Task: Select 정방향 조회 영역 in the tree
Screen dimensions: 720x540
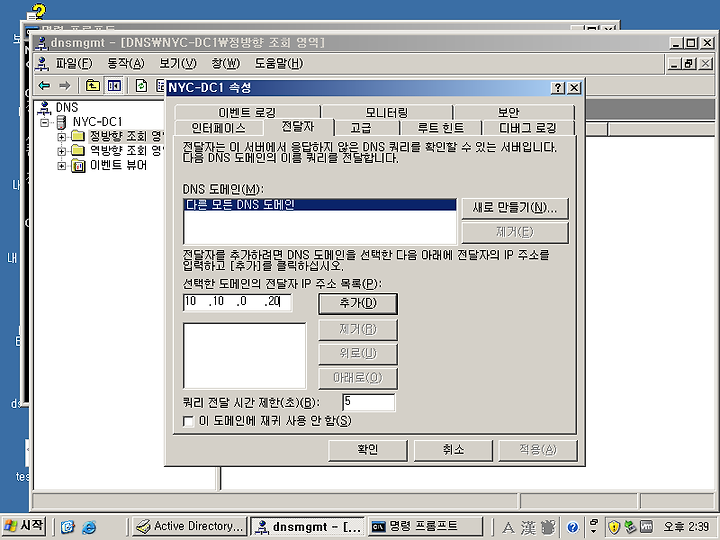Action: [x=126, y=136]
